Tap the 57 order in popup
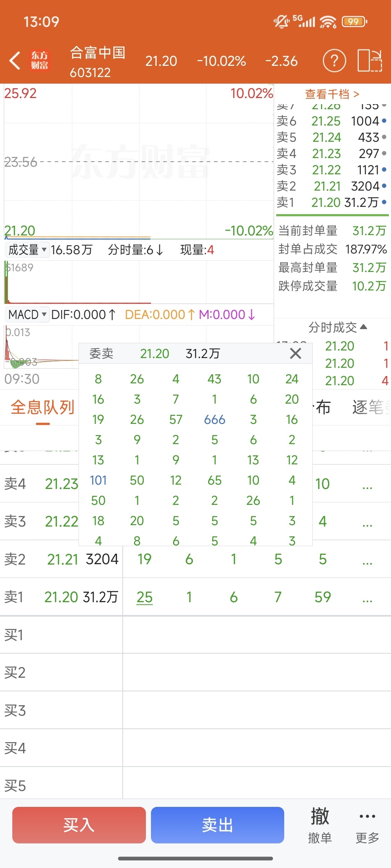 pos(176,420)
